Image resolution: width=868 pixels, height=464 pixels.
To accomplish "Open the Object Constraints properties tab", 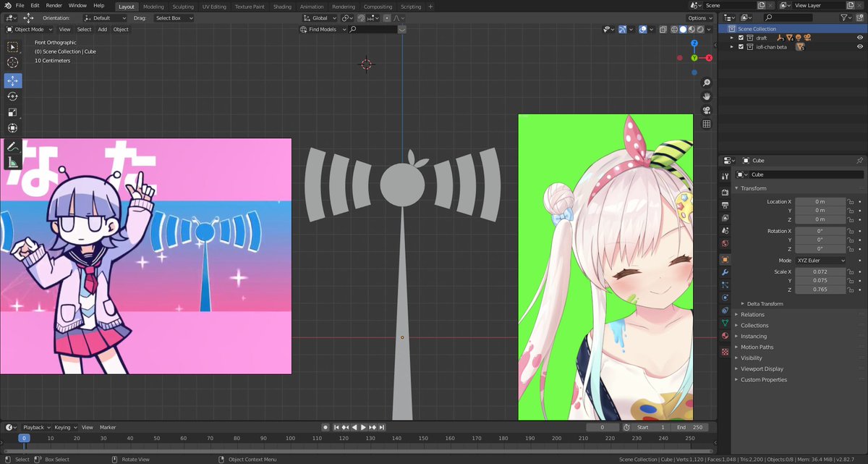I will 725,311.
